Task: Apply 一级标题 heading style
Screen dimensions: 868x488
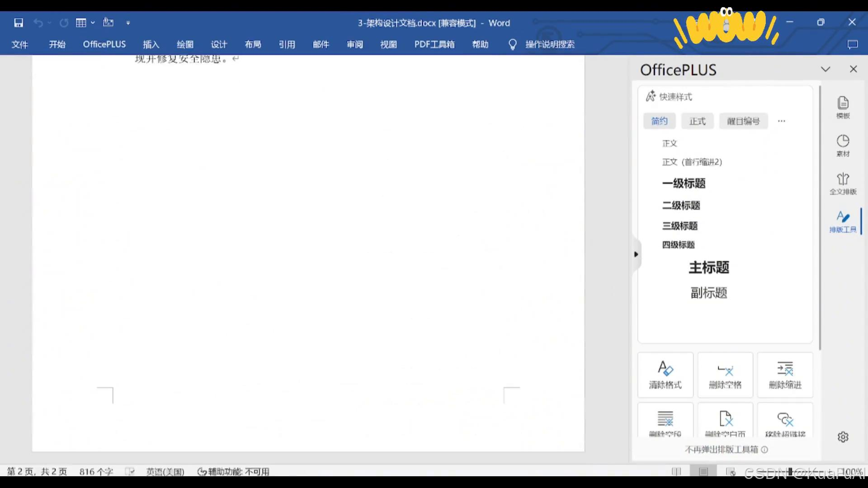Action: [x=684, y=183]
